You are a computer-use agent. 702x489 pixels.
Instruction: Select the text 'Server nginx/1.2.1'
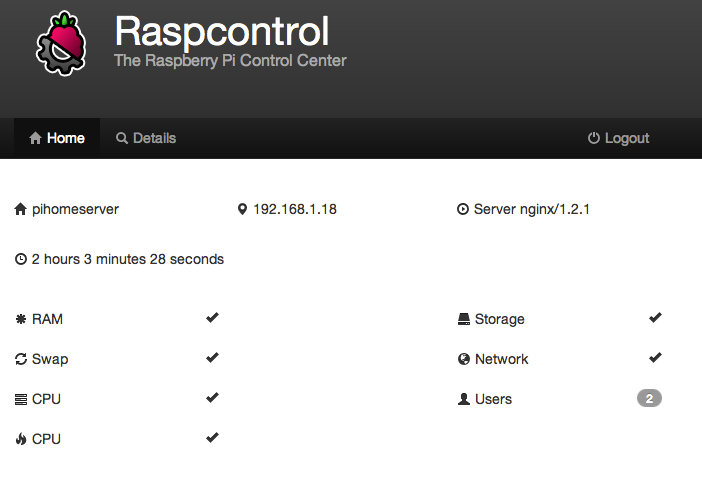point(532,210)
